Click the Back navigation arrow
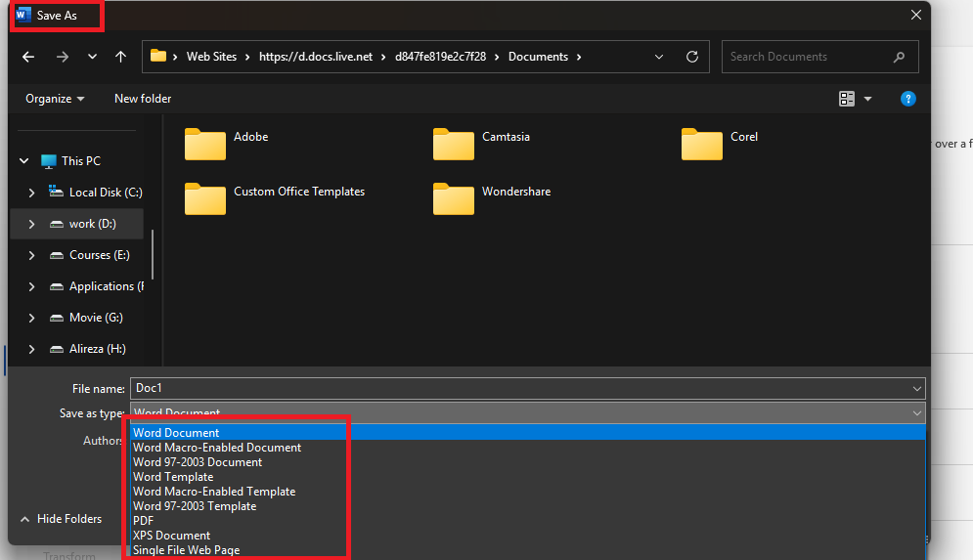 point(28,57)
